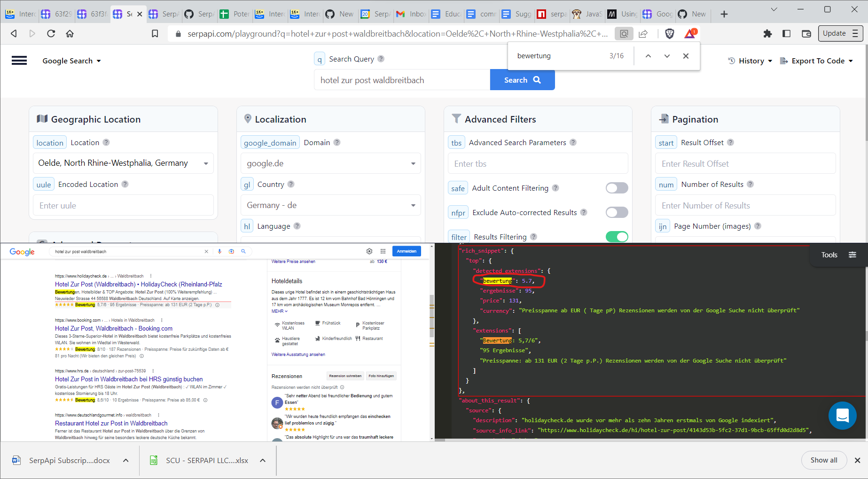Expand the Google Search engine selector
Screen dimensions: 868x479
coord(72,61)
